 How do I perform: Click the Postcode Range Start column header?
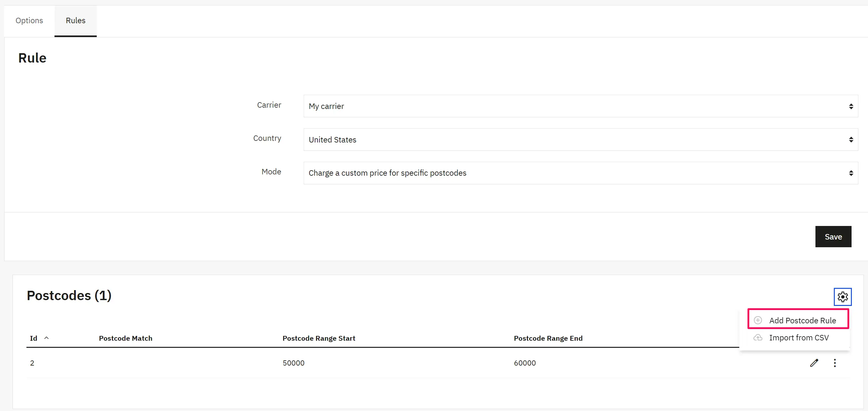pos(319,338)
